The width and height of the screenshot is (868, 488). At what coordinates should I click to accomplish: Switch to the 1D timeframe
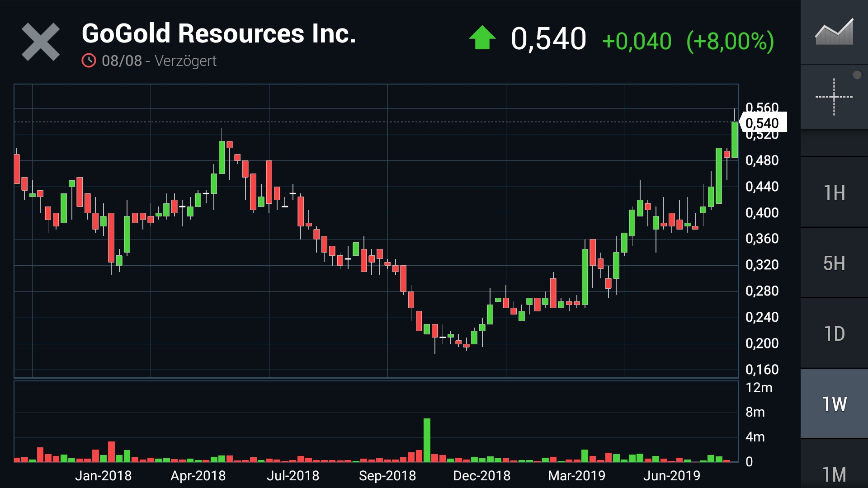(x=834, y=334)
